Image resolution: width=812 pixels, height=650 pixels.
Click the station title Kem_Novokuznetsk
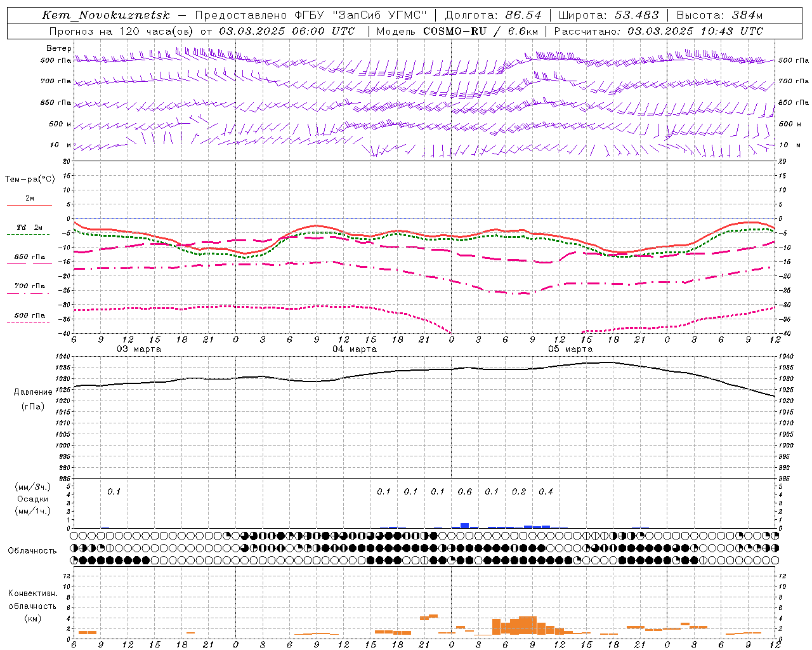(x=106, y=15)
